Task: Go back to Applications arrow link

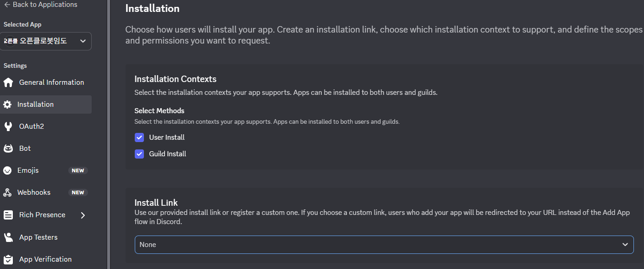Action: pos(40,5)
